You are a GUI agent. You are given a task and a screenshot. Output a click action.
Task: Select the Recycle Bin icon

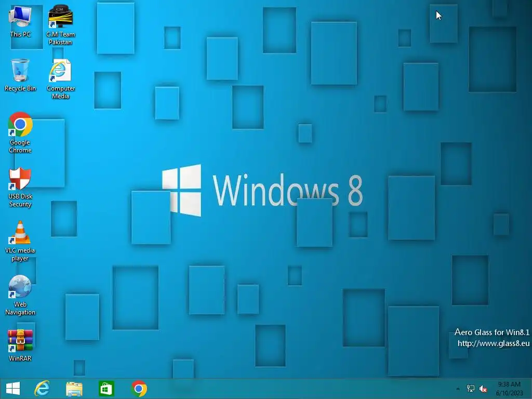(x=20, y=75)
